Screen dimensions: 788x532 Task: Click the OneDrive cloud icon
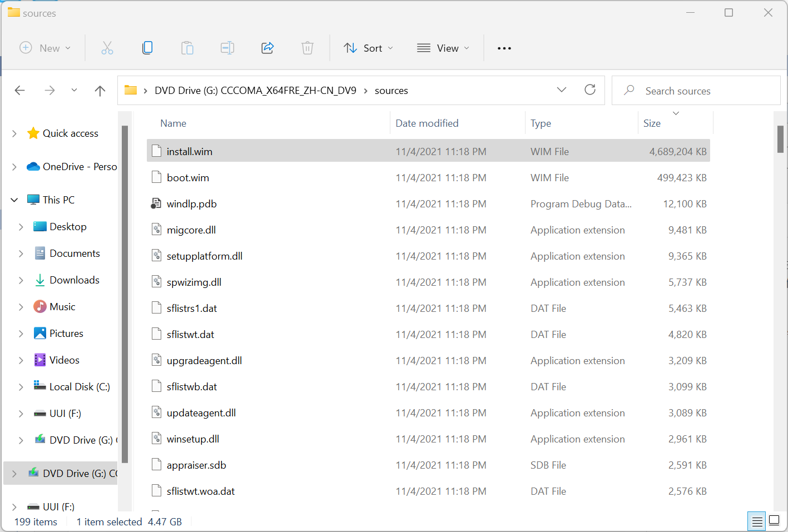(x=33, y=166)
